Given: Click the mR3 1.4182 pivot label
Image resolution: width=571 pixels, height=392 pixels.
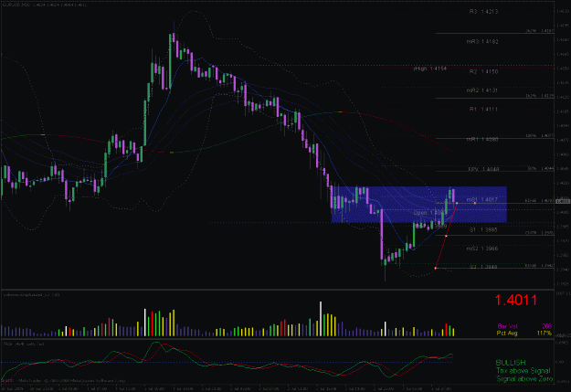Looking at the screenshot, I should (482, 41).
